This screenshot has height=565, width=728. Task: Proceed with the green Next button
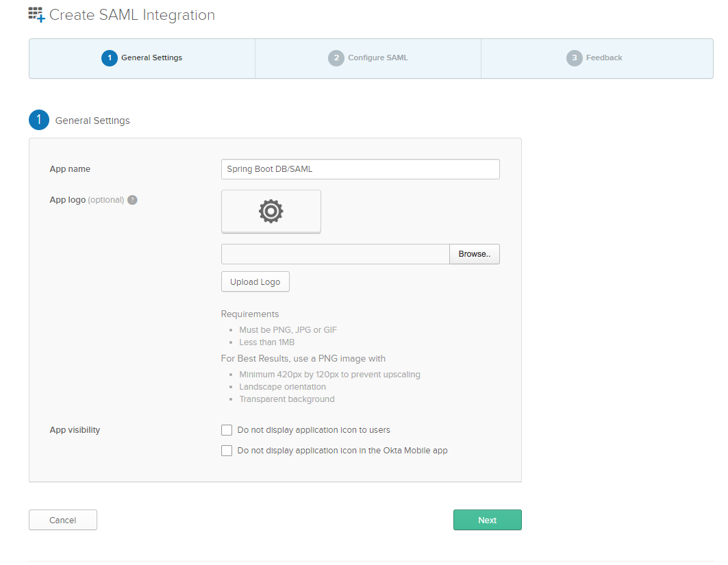pyautogui.click(x=487, y=520)
